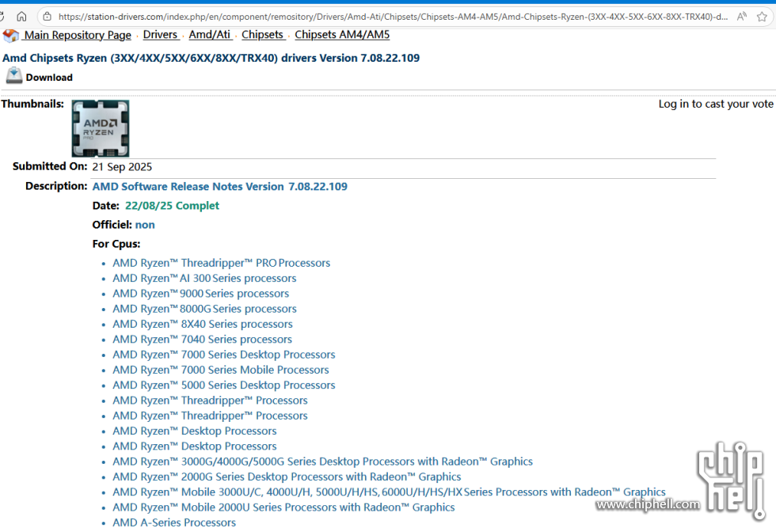The width and height of the screenshot is (776, 532).
Task: Open the Chipsets breadcrumb link
Action: coord(262,35)
